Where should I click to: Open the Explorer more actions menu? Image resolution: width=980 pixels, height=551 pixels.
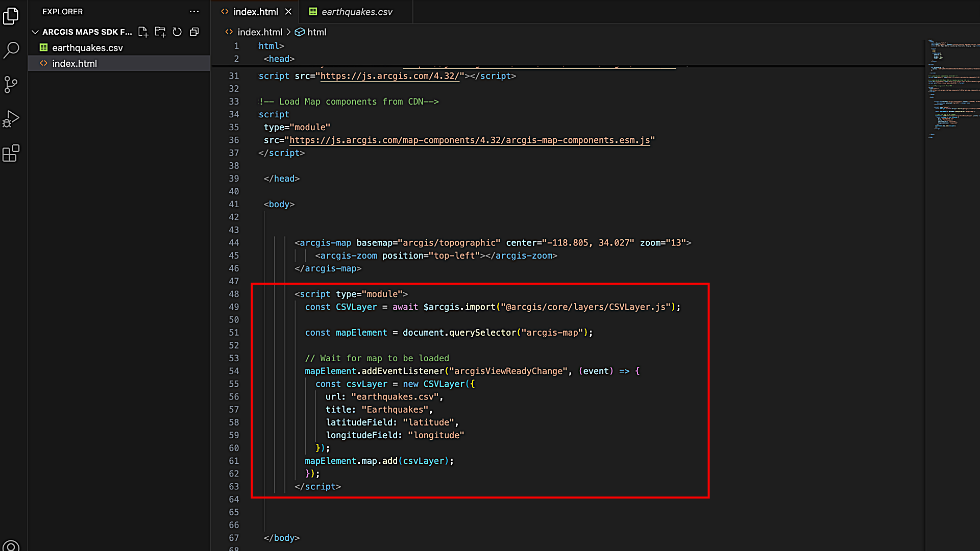pyautogui.click(x=194, y=11)
